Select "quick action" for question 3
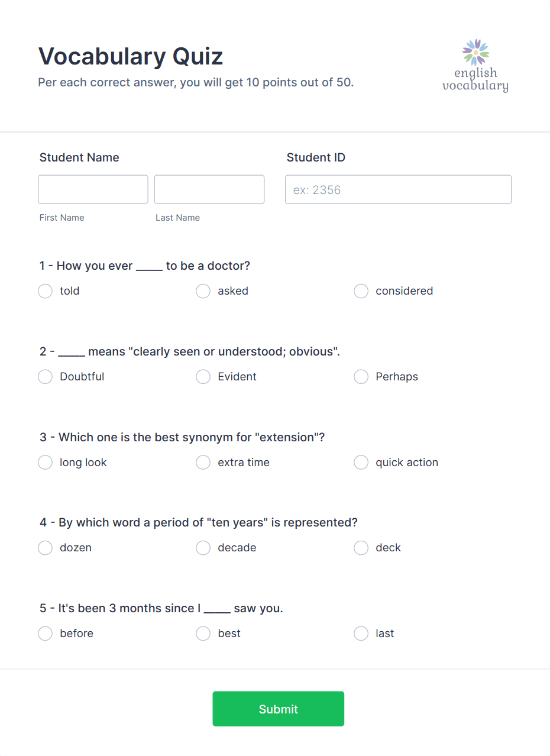The image size is (550, 756). tap(361, 462)
